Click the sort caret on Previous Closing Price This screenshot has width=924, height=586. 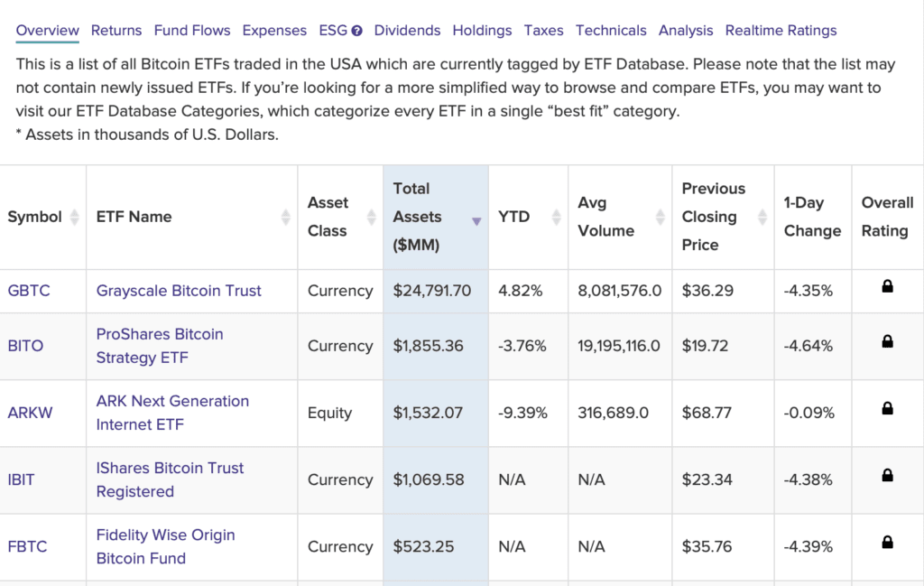tap(760, 217)
